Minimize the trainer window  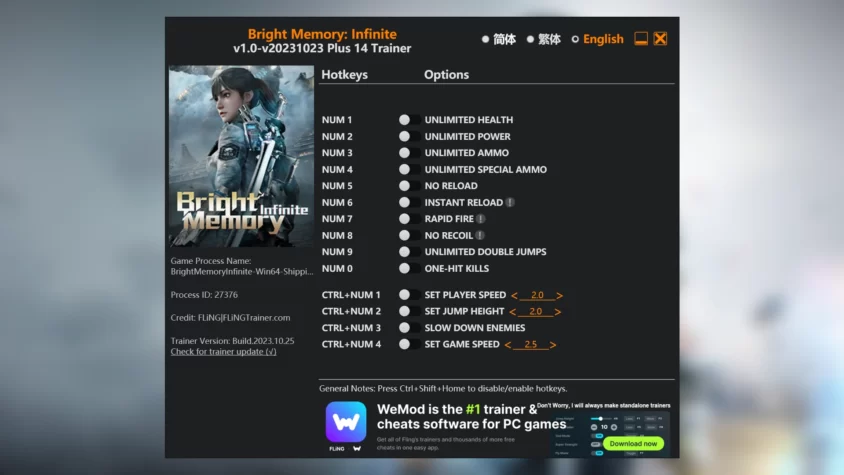coord(641,39)
